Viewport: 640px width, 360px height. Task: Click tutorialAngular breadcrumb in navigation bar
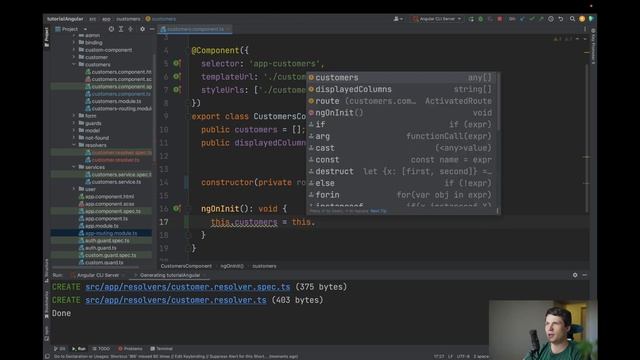tap(65, 19)
